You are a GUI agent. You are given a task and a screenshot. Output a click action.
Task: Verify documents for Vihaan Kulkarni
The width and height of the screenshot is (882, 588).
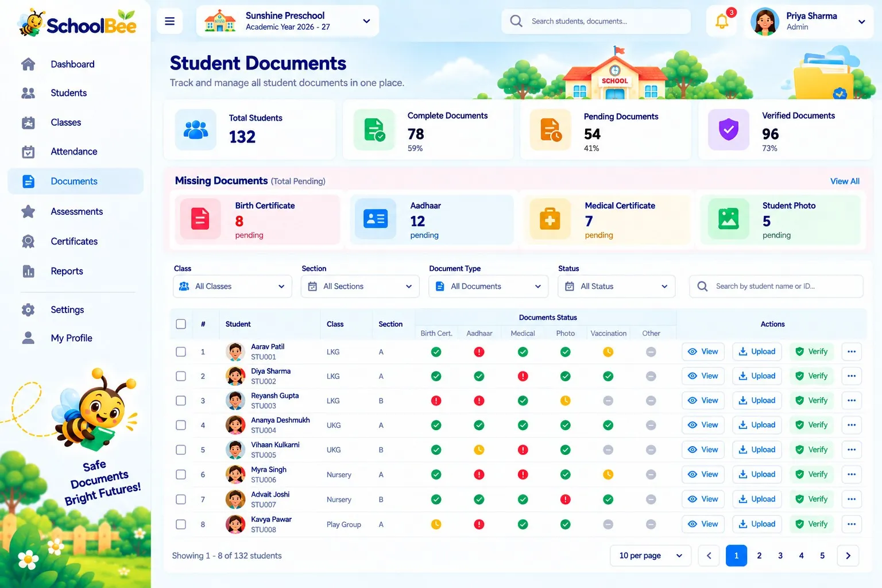point(812,450)
